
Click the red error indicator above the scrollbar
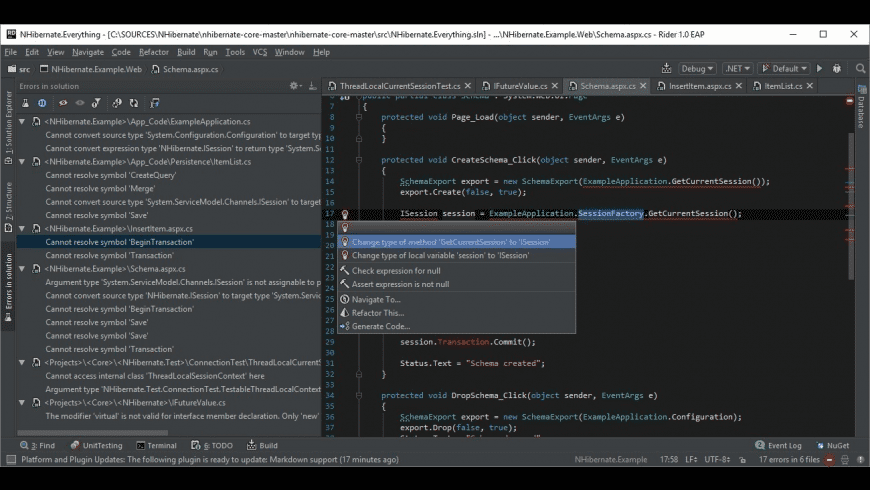(849, 101)
